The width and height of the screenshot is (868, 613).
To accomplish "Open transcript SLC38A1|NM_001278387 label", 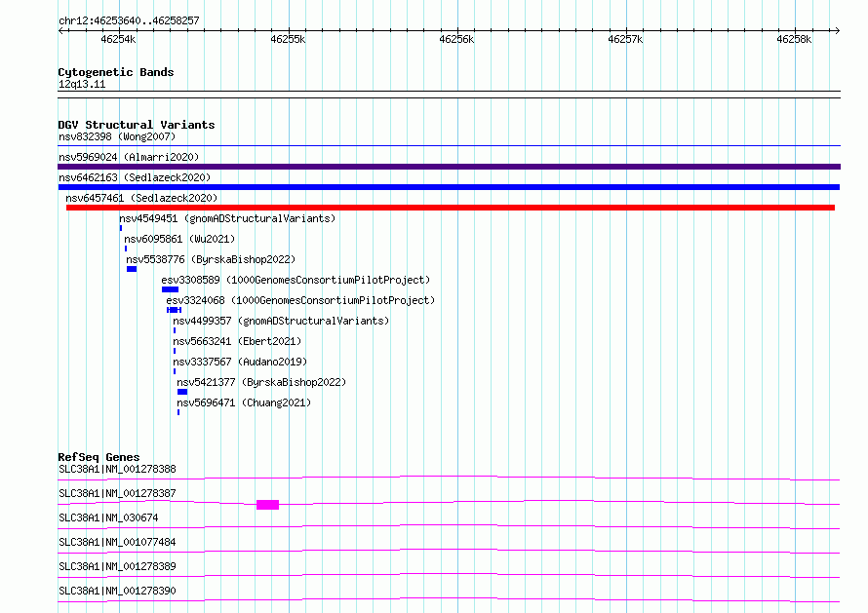I will tap(117, 493).
